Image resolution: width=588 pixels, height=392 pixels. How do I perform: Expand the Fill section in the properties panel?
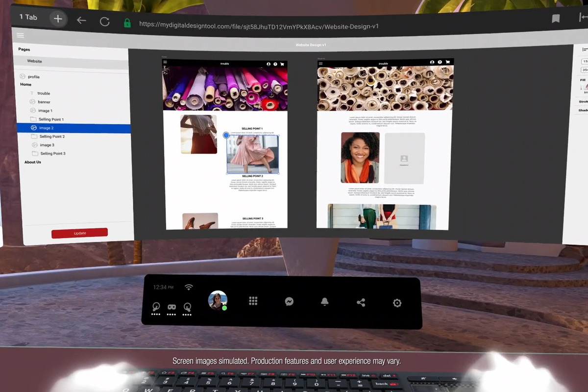click(x=584, y=80)
